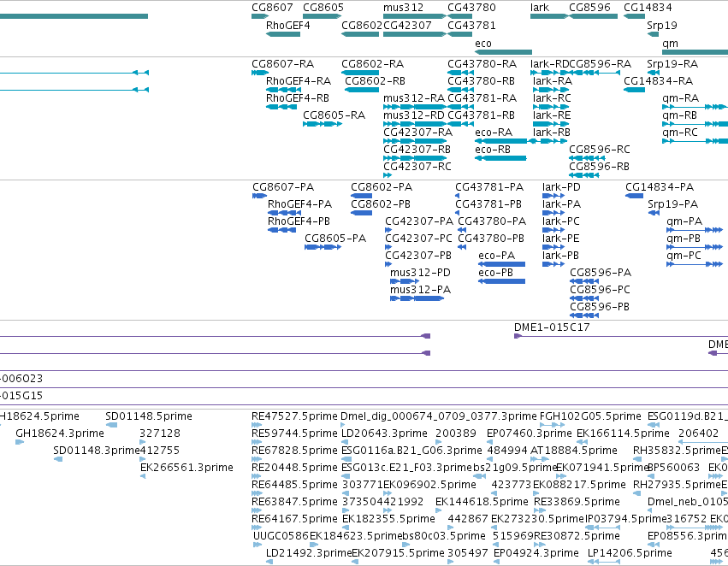Click transcript CG43781-RB
The height and width of the screenshot is (566, 728).
coord(460,124)
